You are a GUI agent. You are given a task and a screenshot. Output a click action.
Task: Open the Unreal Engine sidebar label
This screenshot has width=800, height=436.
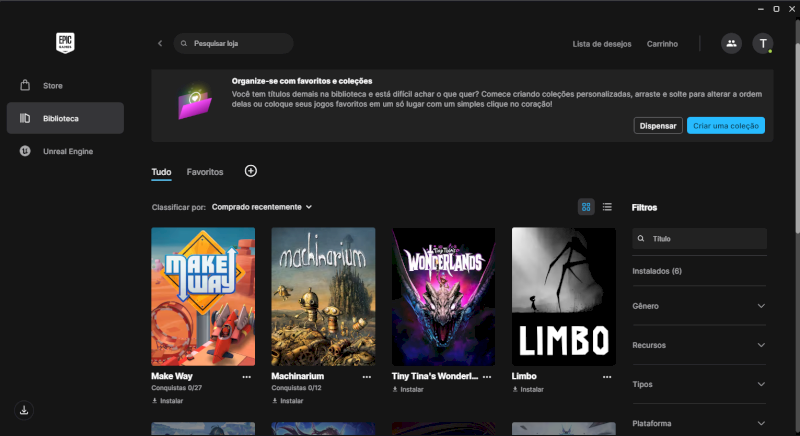click(x=68, y=151)
